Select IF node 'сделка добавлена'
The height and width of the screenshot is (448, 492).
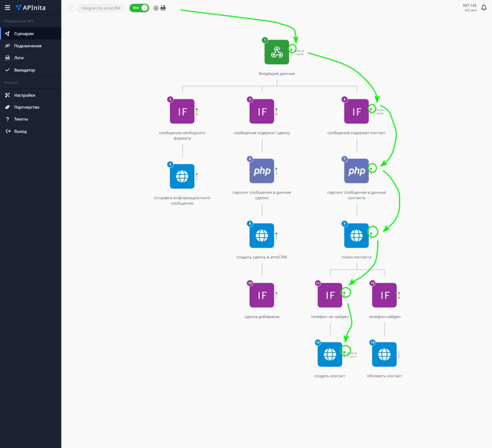pyautogui.click(x=262, y=295)
